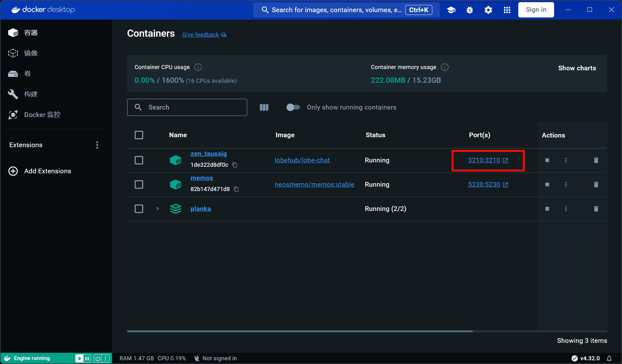Toggle Only show running containers
Image resolution: width=622 pixels, height=364 pixels.
(x=293, y=107)
